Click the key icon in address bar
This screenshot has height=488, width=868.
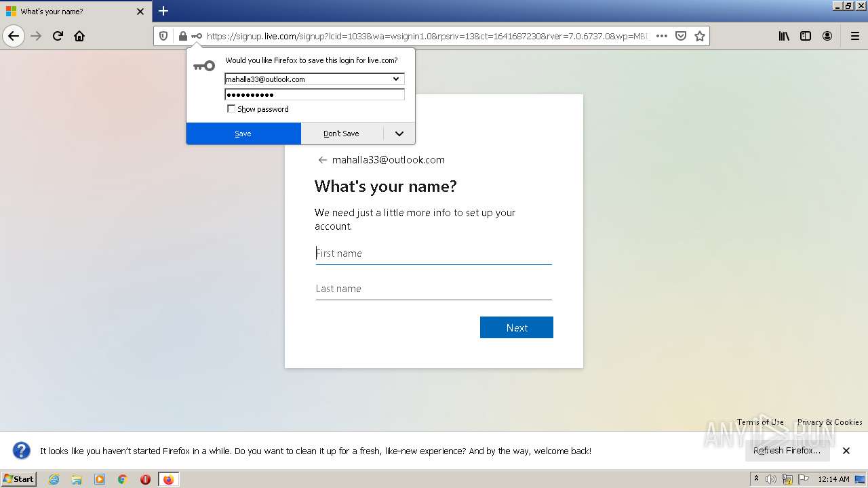coord(197,36)
